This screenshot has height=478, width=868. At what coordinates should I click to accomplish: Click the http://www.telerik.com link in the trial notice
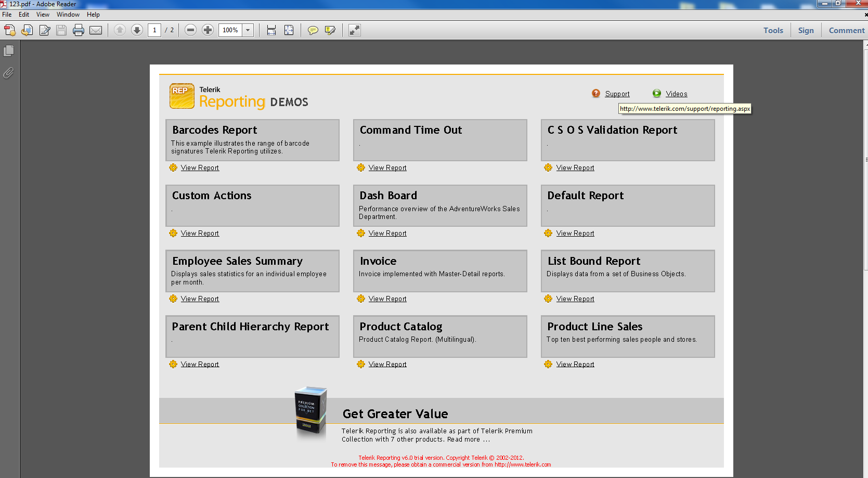[523, 465]
